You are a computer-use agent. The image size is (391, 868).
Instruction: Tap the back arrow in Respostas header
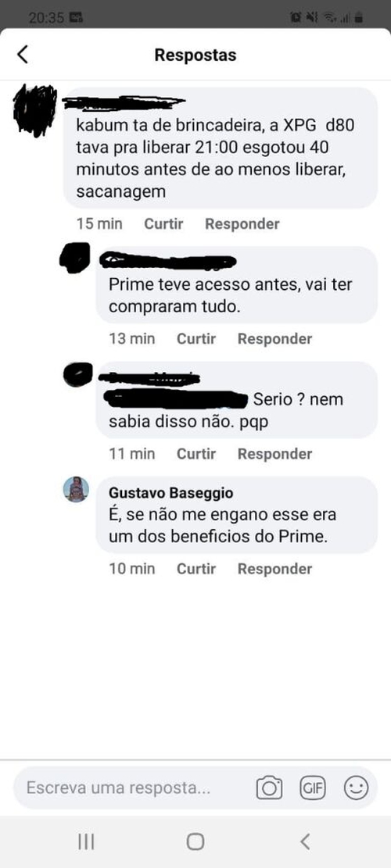click(x=22, y=55)
